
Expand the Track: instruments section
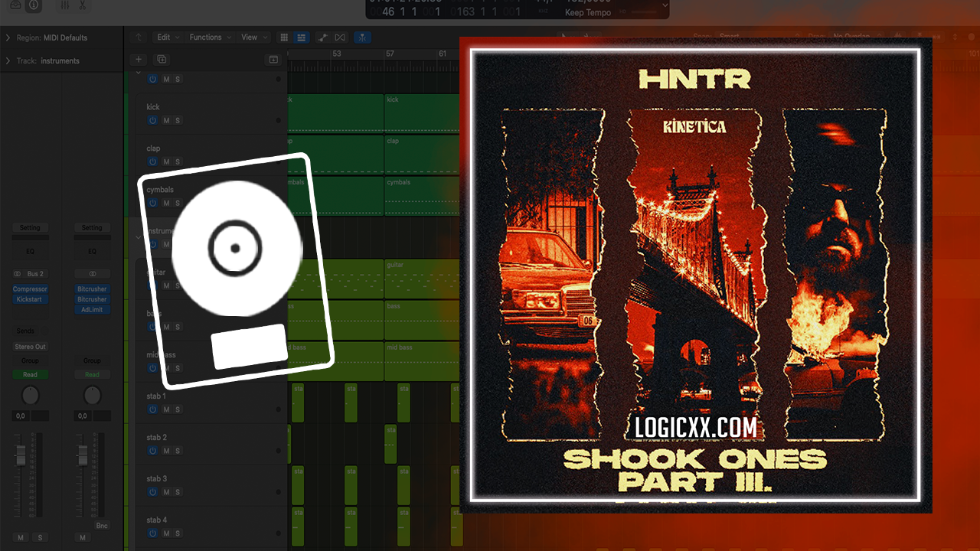(8, 60)
